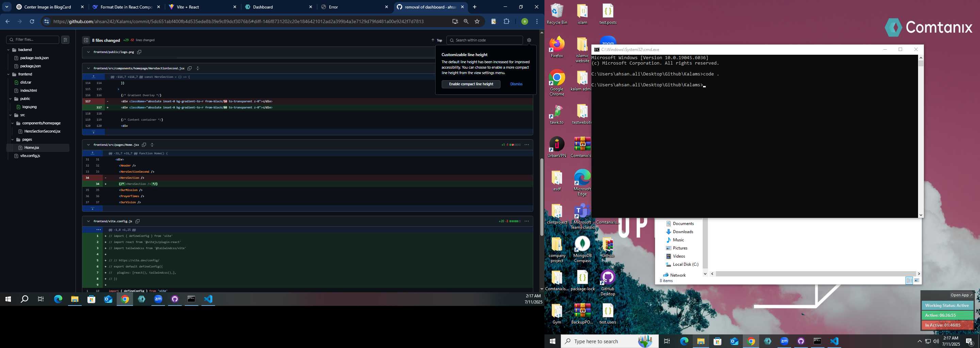Viewport: 980px width, 348px height.
Task: Expand lines above the Home function hunk
Action: click(93, 153)
